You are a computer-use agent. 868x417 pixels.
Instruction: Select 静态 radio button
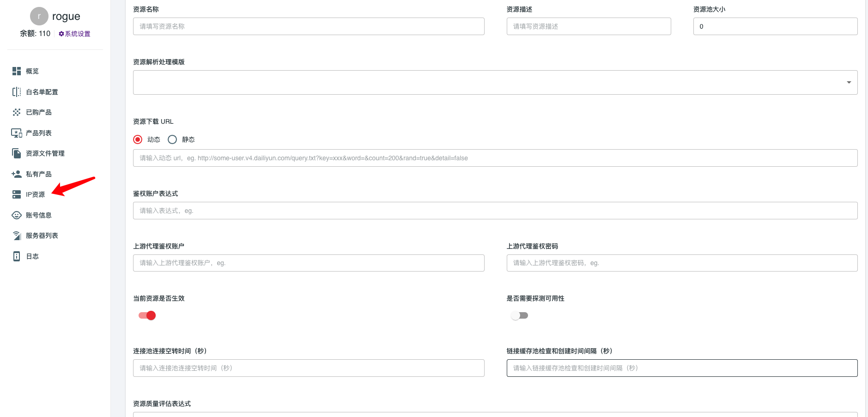click(x=172, y=139)
